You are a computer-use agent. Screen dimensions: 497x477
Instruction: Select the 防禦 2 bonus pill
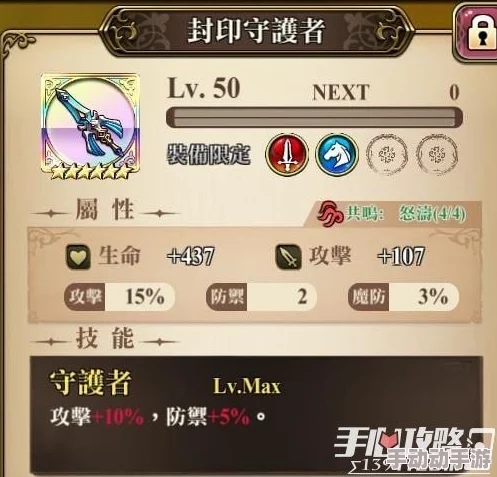click(x=261, y=297)
